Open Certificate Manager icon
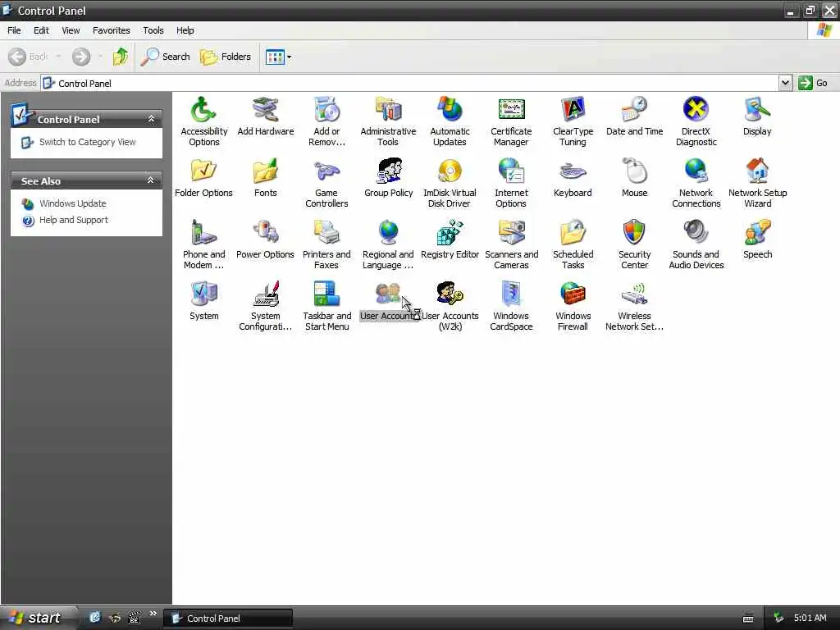This screenshot has height=630, width=840. (511, 110)
